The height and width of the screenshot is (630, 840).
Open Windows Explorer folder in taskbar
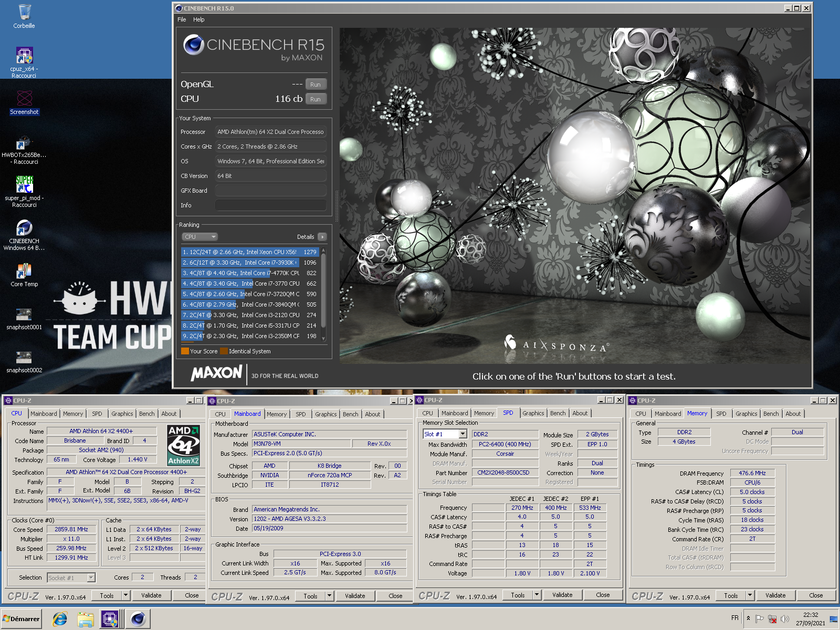pyautogui.click(x=85, y=619)
